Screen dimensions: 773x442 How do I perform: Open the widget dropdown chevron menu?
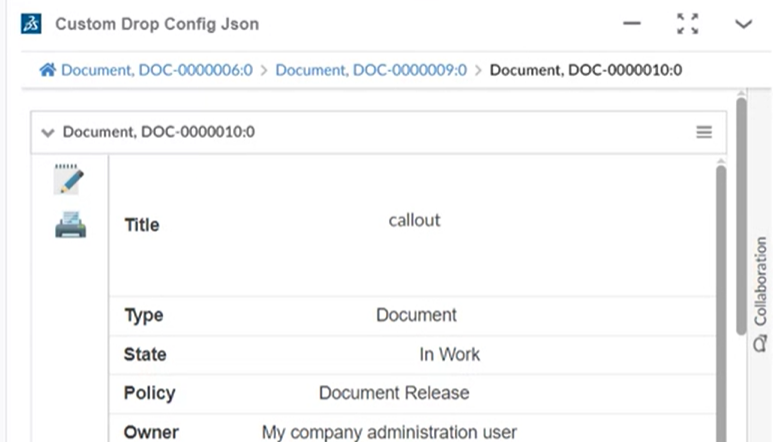click(743, 24)
